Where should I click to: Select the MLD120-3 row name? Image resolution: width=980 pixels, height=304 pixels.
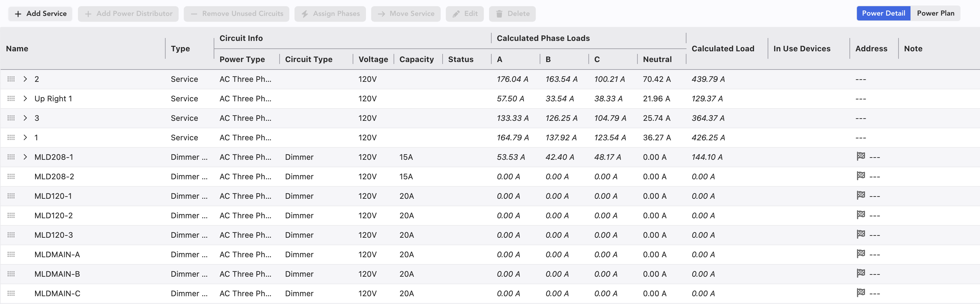pyautogui.click(x=54, y=235)
